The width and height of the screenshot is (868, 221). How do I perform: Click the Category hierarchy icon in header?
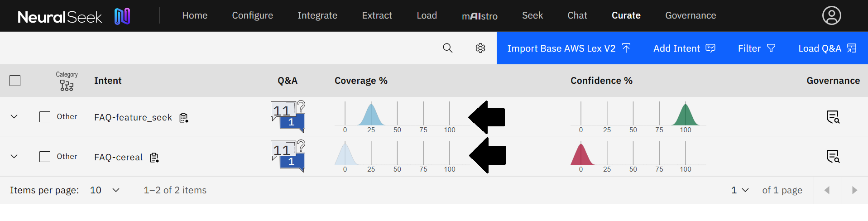(67, 86)
